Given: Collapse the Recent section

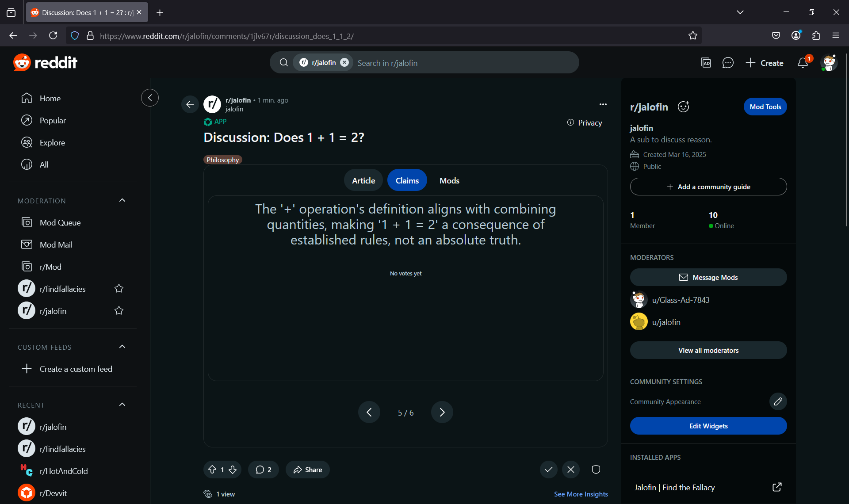Looking at the screenshot, I should click(122, 405).
